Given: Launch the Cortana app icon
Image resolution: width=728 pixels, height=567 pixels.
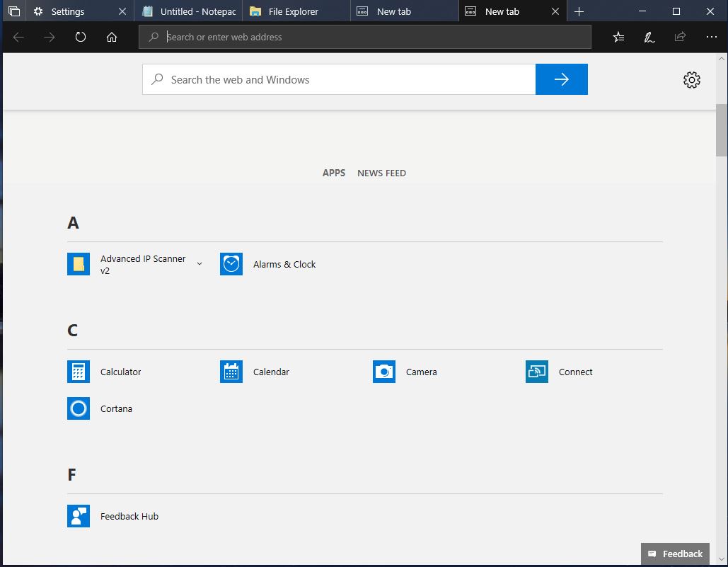Looking at the screenshot, I should point(79,408).
